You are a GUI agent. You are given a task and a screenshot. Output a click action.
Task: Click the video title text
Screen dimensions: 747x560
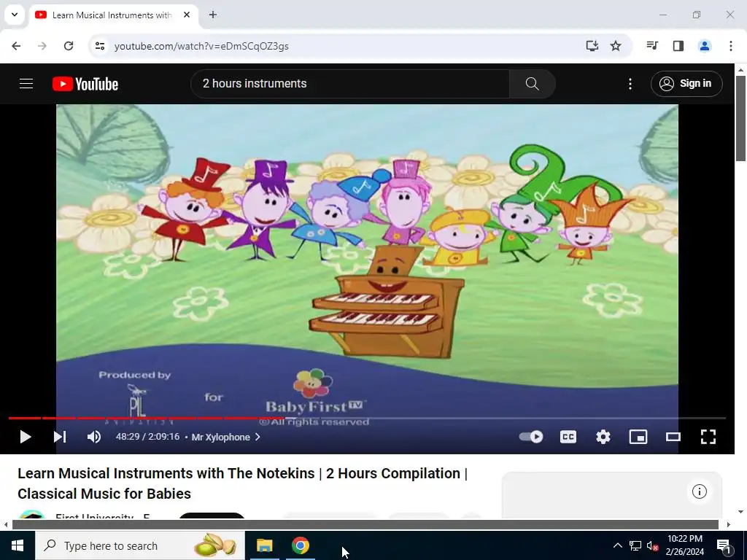(242, 483)
